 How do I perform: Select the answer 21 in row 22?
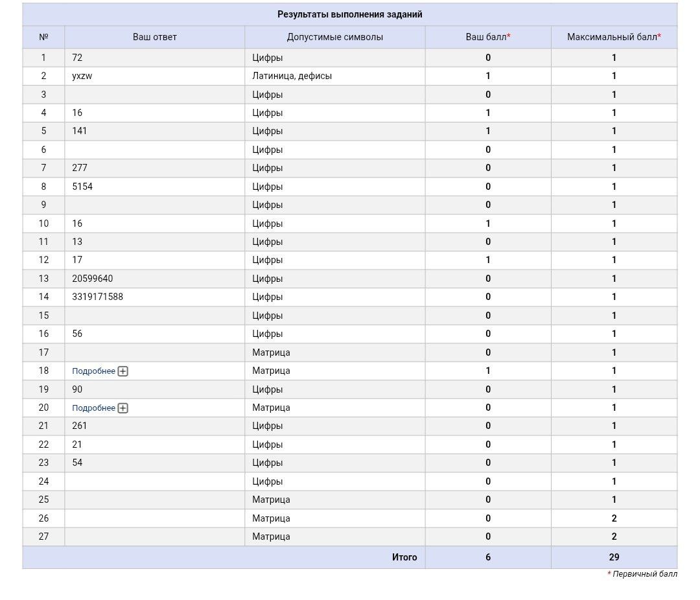[76, 444]
